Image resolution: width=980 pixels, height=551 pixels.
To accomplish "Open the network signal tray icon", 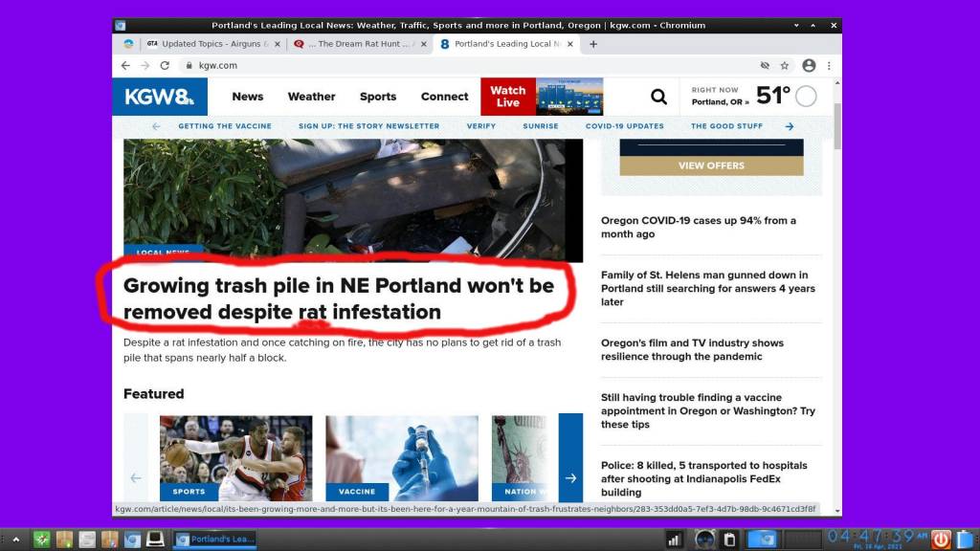I will coord(674,540).
